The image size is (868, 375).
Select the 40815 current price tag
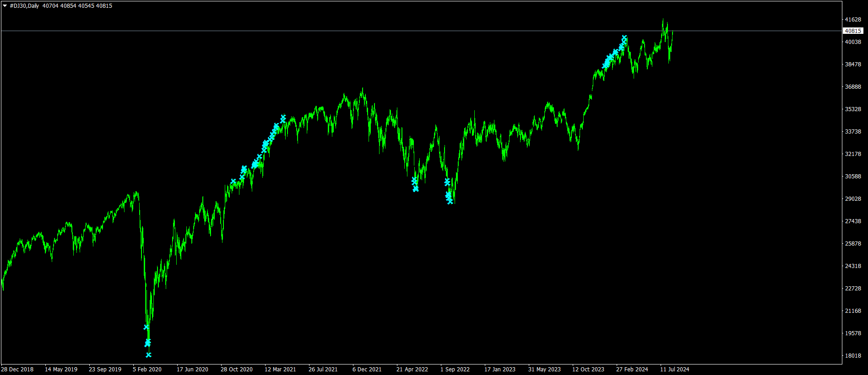(853, 31)
